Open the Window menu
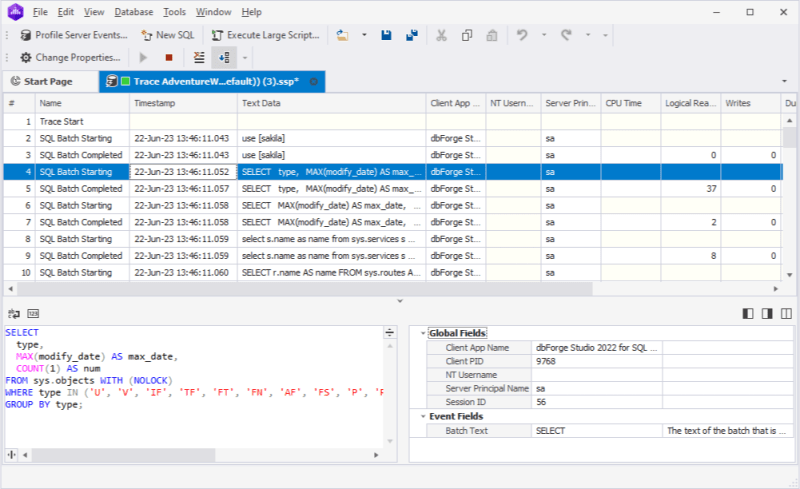 pyautogui.click(x=213, y=12)
